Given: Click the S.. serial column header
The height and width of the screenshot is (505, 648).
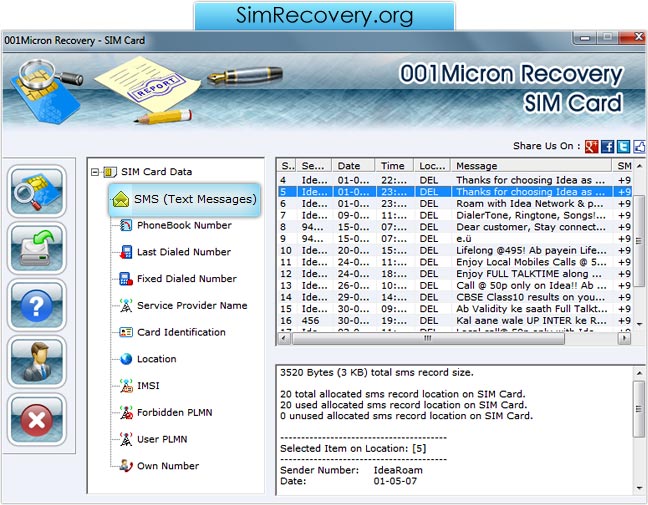Looking at the screenshot, I should pos(286,166).
